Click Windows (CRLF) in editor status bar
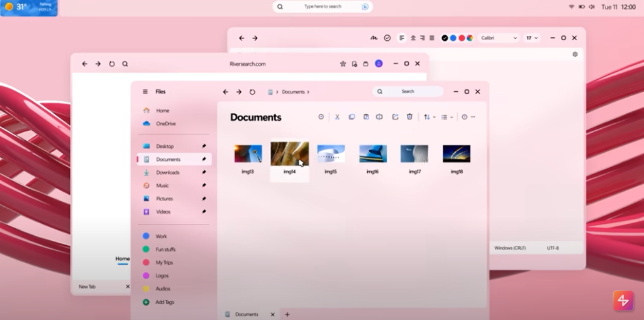This screenshot has height=320, width=644. point(509,248)
